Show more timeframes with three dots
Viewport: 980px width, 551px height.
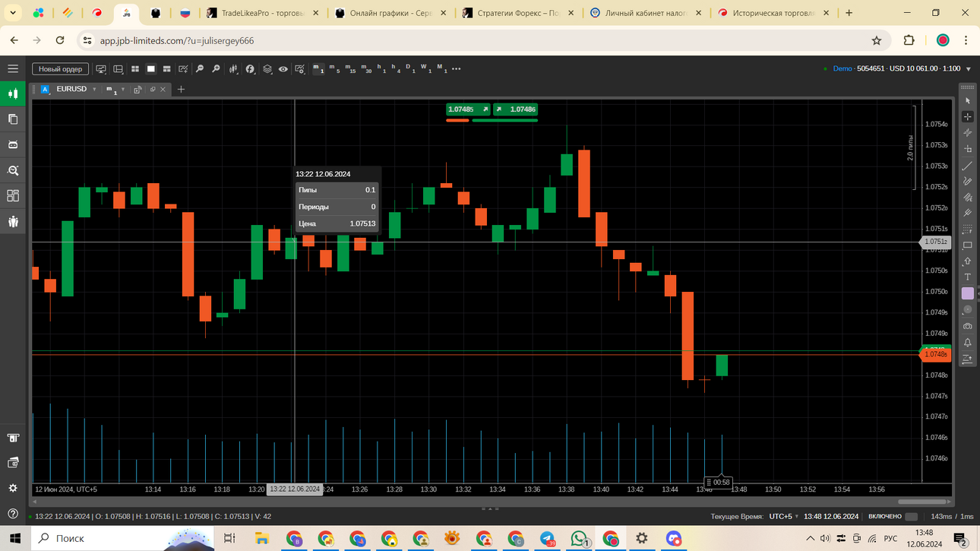(456, 68)
